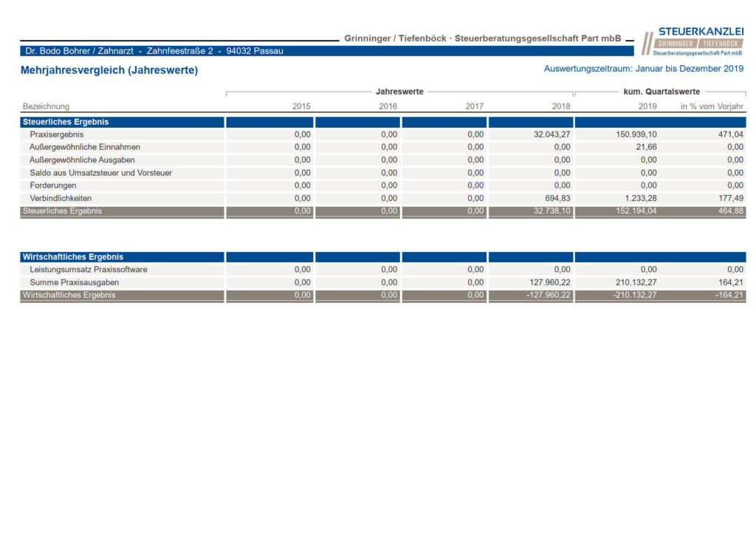Click the Praxisergebnis percentage 471,04
The width and height of the screenshot is (756, 535).
coord(731,134)
